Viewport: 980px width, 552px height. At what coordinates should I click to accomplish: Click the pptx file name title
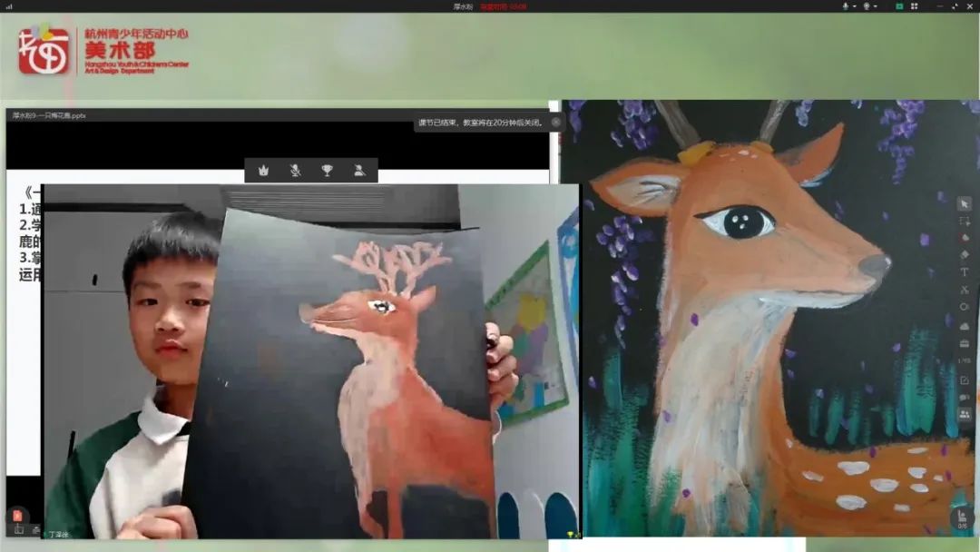pos(49,115)
